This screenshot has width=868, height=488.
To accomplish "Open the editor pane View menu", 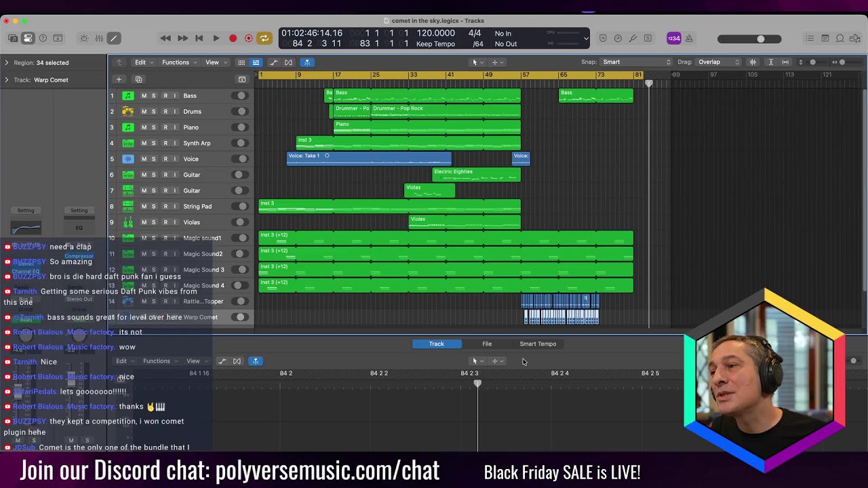I will pos(196,361).
